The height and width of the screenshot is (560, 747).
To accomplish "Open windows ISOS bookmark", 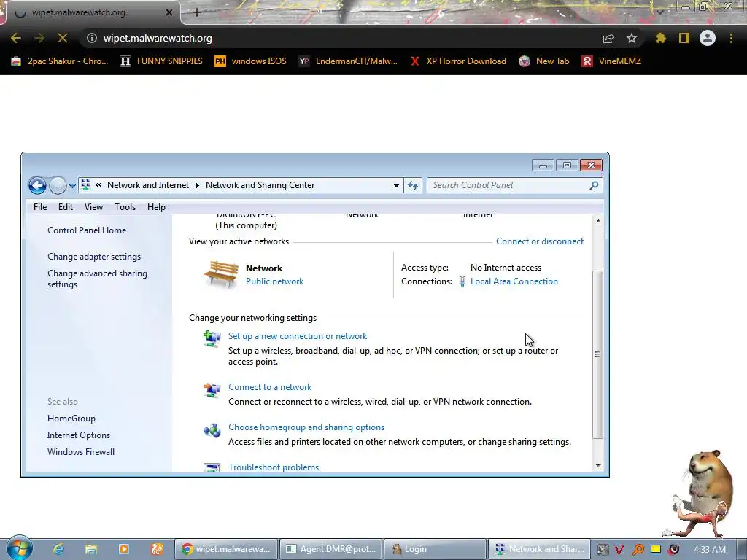I will pos(251,61).
